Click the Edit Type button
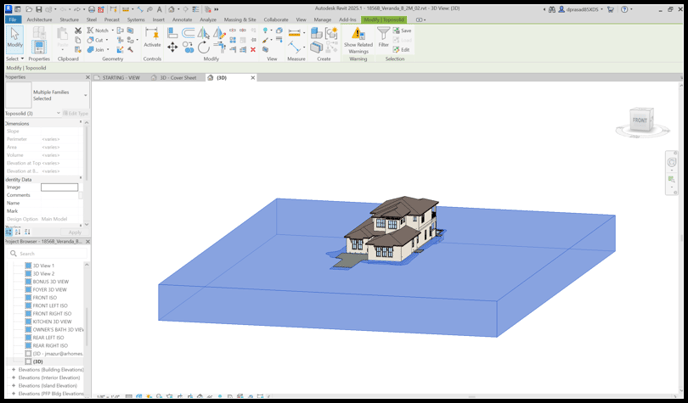This screenshot has width=688, height=403. (76, 113)
